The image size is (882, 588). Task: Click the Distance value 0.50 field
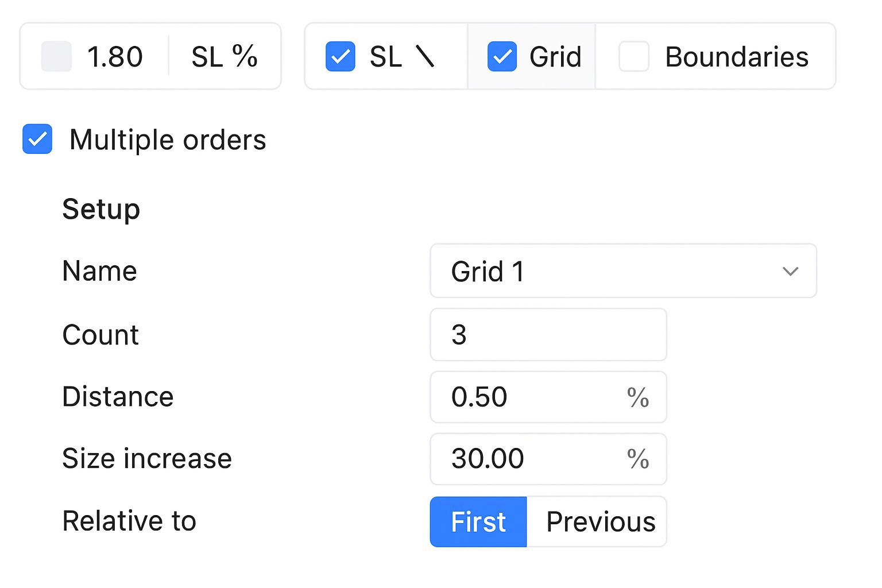point(548,397)
